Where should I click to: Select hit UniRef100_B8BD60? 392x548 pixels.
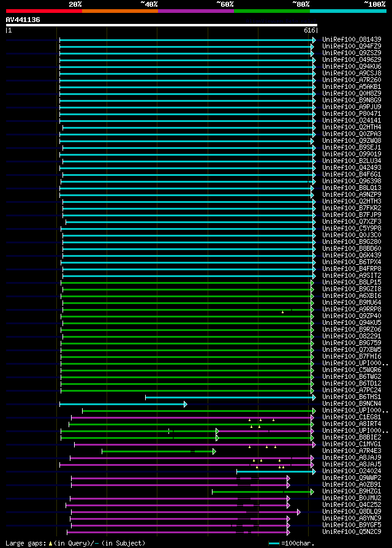click(x=352, y=249)
